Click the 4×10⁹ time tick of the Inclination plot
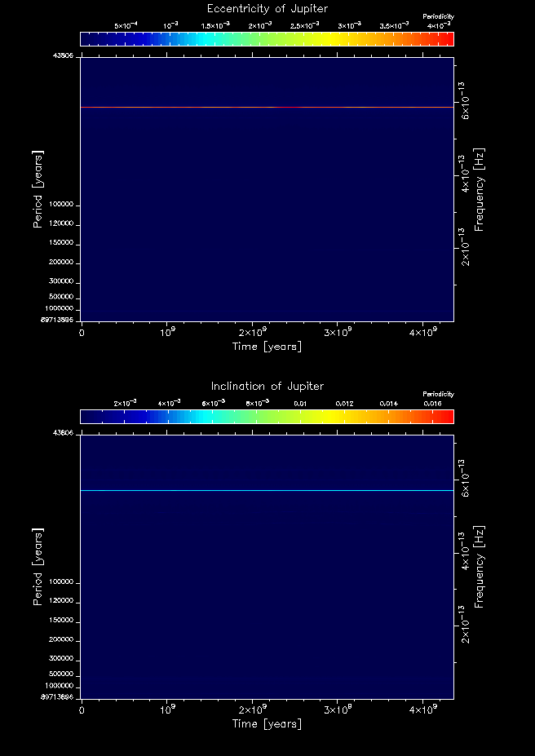535x756 pixels. (x=423, y=710)
